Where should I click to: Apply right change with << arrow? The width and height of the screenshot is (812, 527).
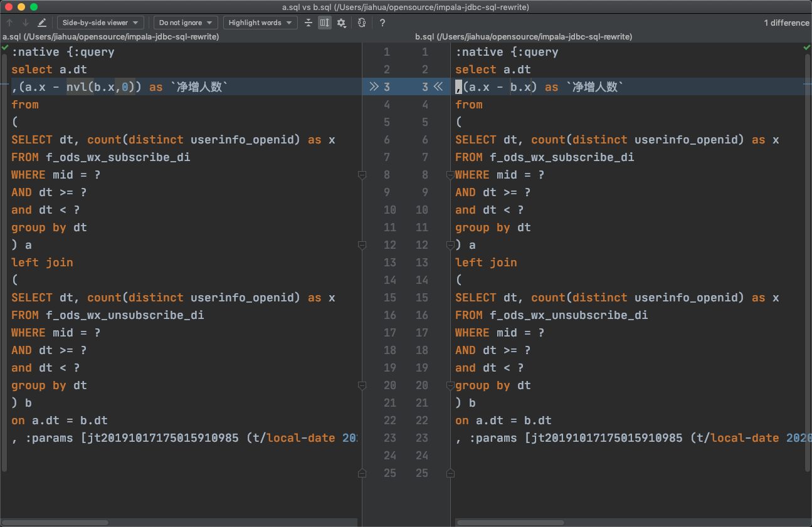pyautogui.click(x=439, y=87)
